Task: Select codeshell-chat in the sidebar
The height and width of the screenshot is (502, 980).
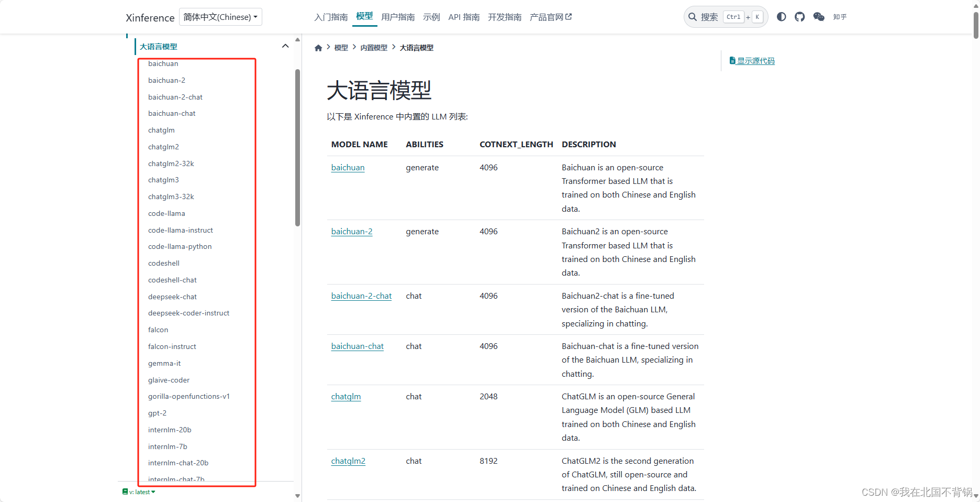Action: [172, 280]
